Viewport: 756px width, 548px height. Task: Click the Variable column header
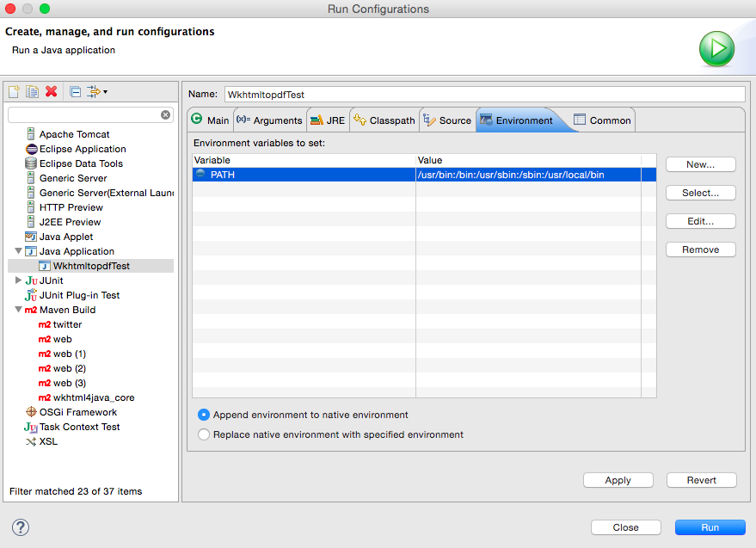[304, 160]
